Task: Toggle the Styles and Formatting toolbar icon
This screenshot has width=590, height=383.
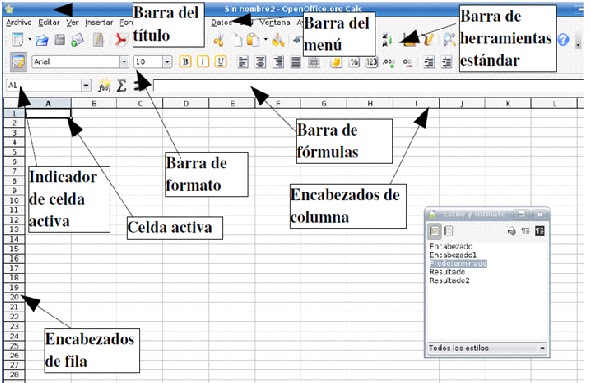Action: (18, 62)
